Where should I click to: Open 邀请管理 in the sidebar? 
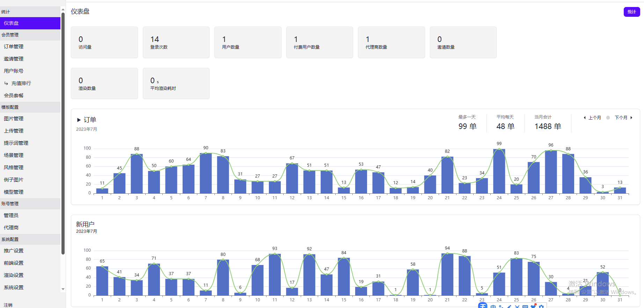point(14,59)
